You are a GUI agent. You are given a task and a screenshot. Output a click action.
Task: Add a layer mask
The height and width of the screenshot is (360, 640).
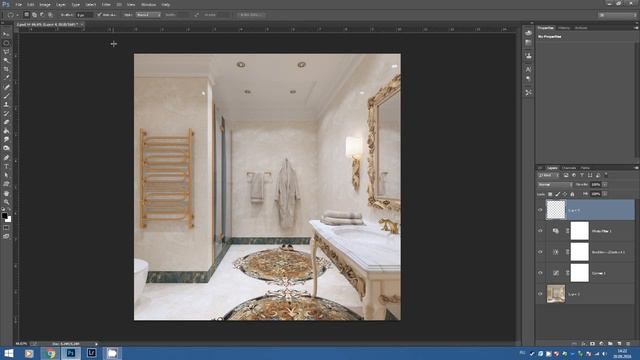pos(592,344)
